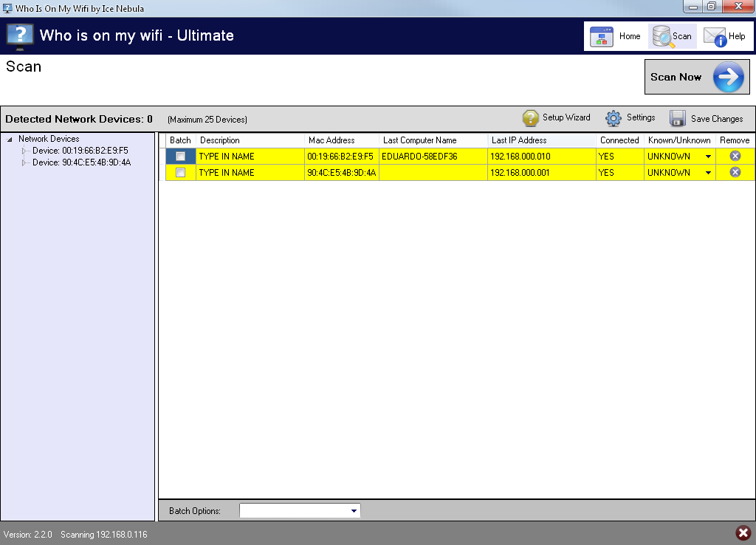Open Known/Unknown dropdown for 192.168.000.001 row

click(x=708, y=173)
